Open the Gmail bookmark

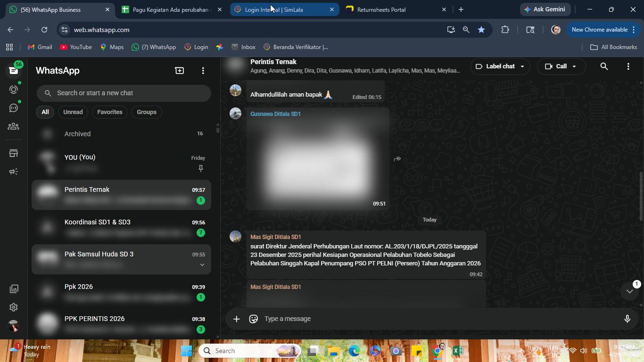point(40,47)
